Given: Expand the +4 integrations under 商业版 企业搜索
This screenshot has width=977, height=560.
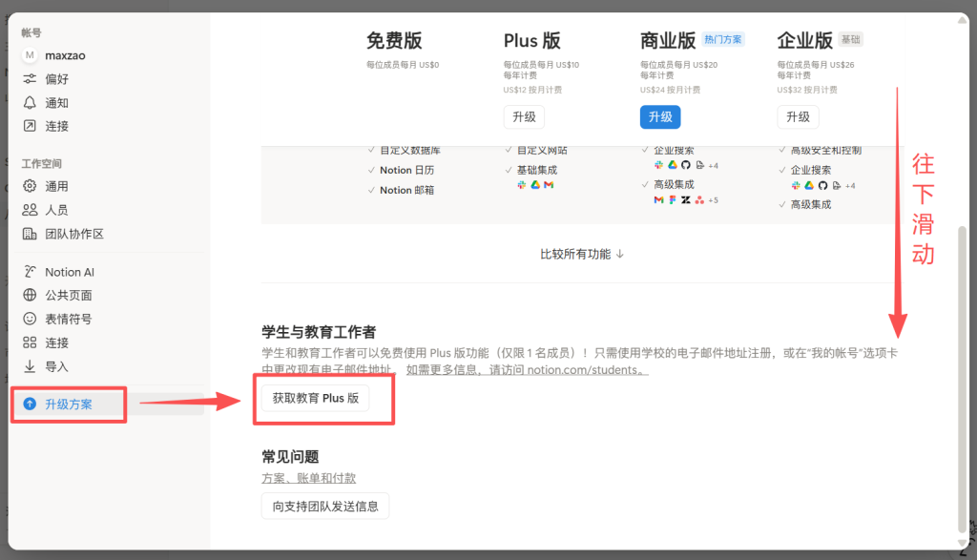Looking at the screenshot, I should tap(713, 165).
